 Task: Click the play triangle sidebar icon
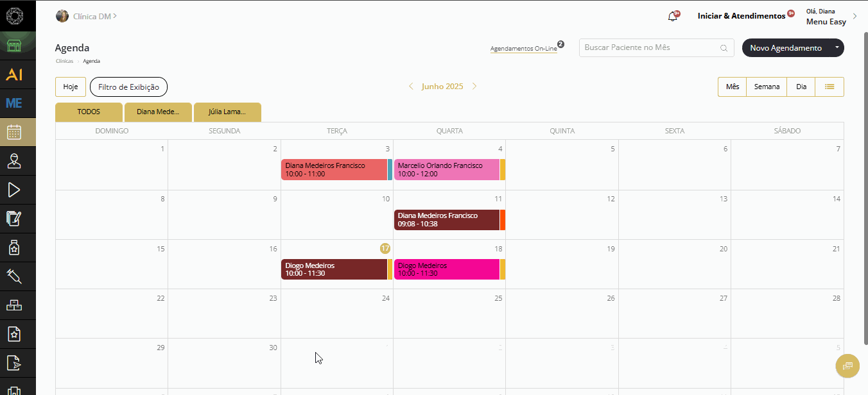14,190
